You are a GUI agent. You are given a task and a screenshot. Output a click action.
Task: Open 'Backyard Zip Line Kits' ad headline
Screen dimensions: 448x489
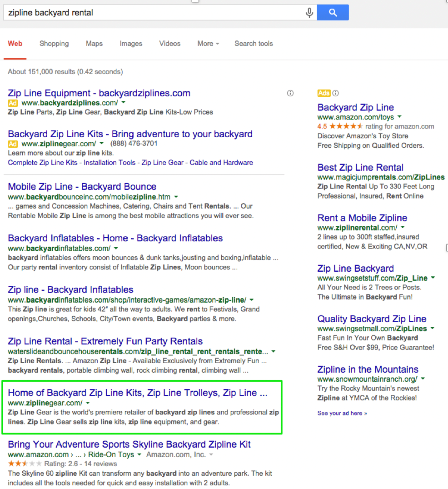(x=130, y=134)
